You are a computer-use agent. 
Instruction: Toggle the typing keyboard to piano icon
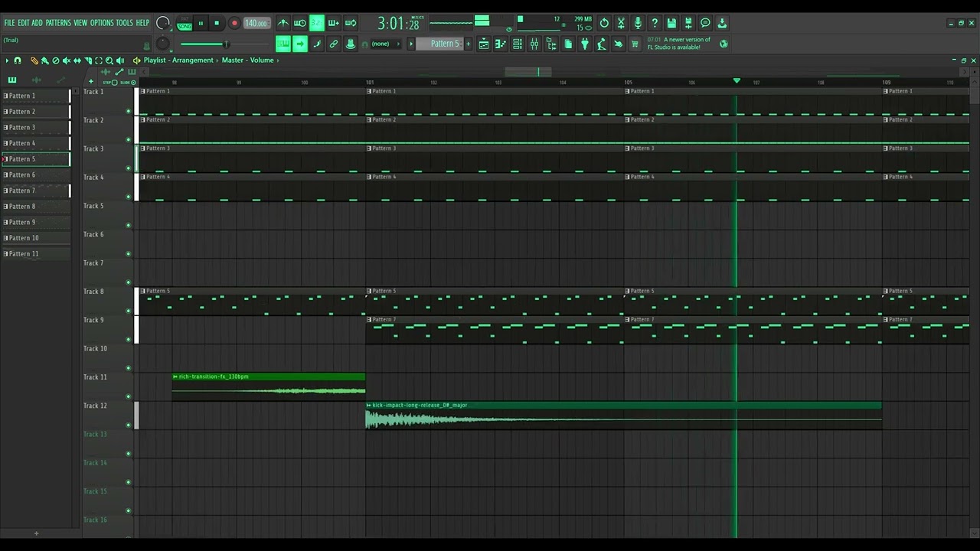tap(283, 44)
